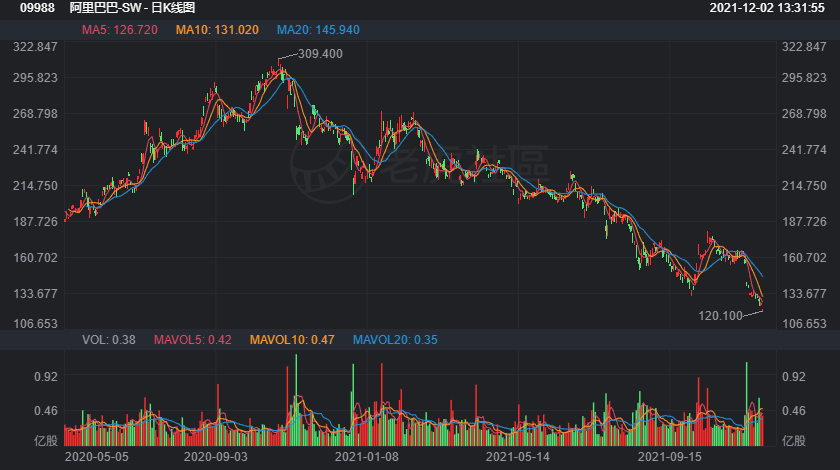840x470 pixels.
Task: Click left axis price 214.750
Action: pyautogui.click(x=35, y=186)
